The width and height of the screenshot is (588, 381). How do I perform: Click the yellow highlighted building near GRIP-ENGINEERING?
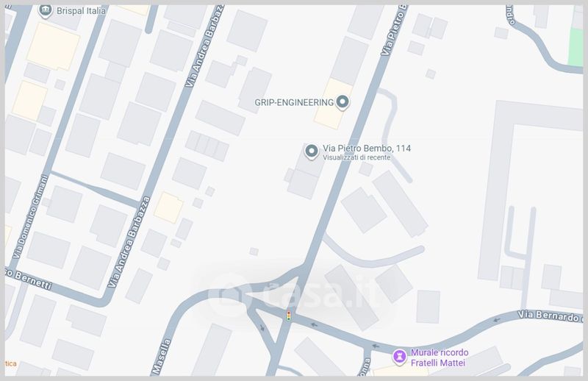[333, 104]
